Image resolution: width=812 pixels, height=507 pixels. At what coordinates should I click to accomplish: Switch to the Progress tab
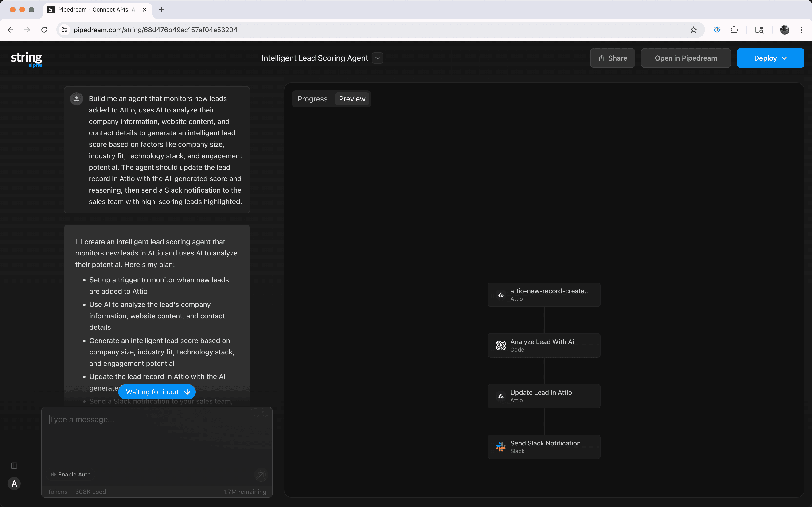tap(312, 99)
